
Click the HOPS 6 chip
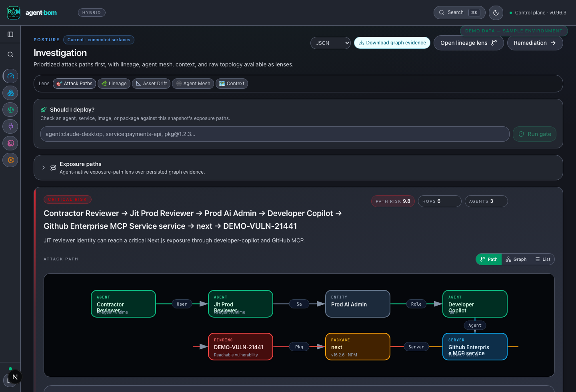coord(440,201)
